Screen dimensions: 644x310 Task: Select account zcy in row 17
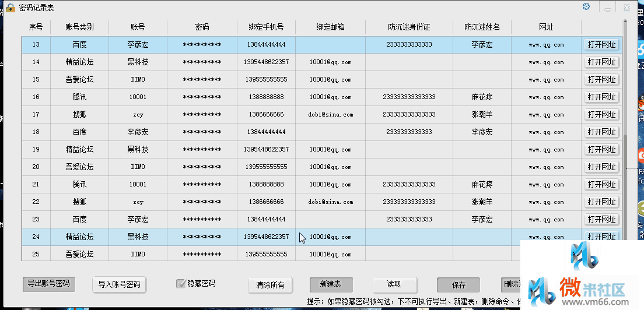pos(138,114)
